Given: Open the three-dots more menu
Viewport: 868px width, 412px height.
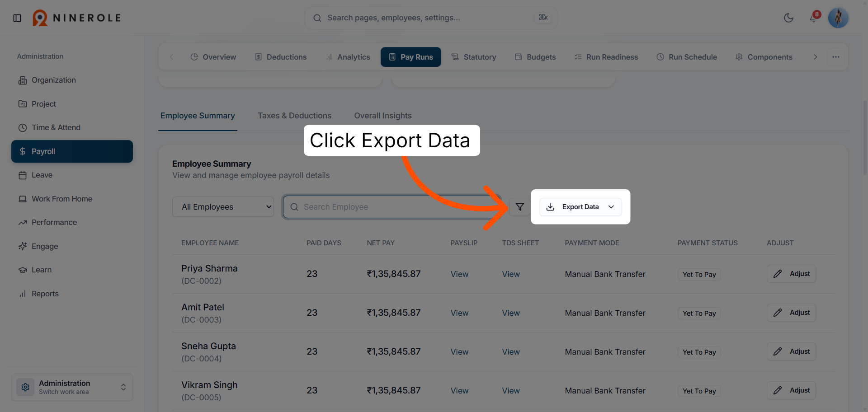Looking at the screenshot, I should pyautogui.click(x=836, y=57).
